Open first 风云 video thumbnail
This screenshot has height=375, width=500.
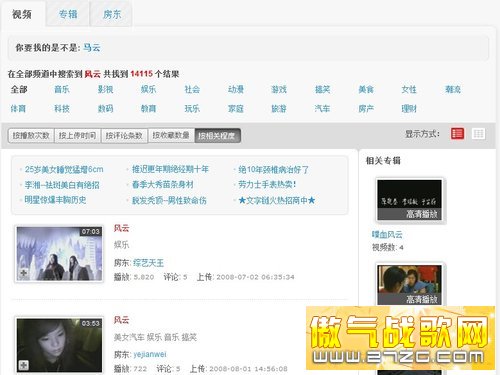[x=59, y=254]
